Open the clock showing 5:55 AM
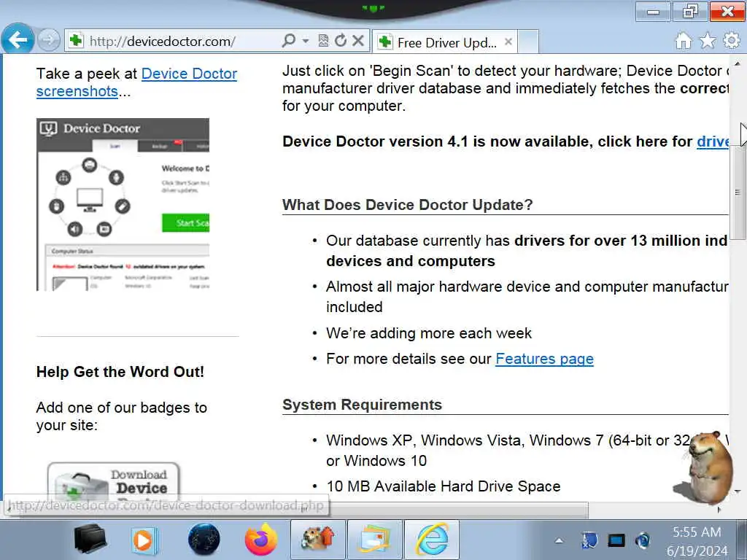747x560 pixels. (697, 540)
